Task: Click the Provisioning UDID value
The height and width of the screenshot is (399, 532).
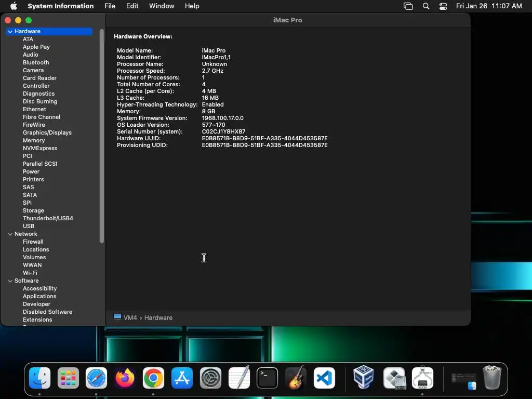Action: click(264, 145)
